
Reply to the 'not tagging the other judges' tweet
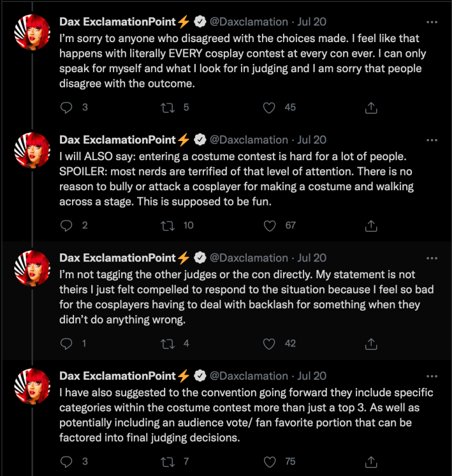point(67,343)
